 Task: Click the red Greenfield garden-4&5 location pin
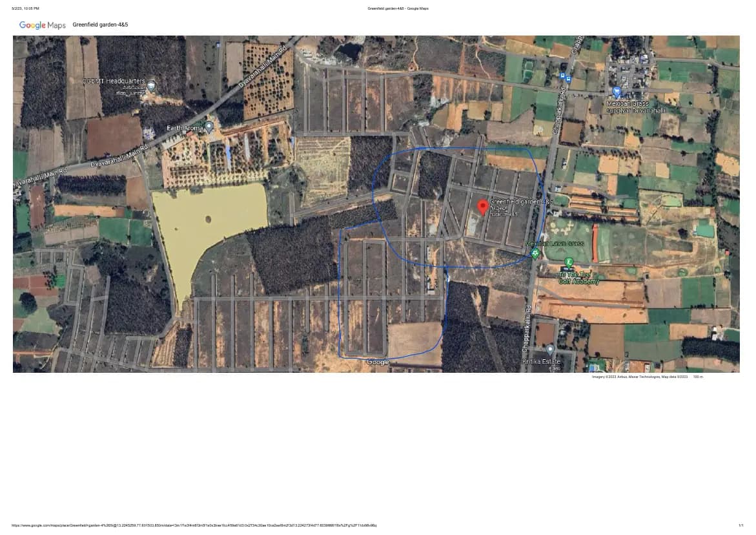pyautogui.click(x=483, y=207)
